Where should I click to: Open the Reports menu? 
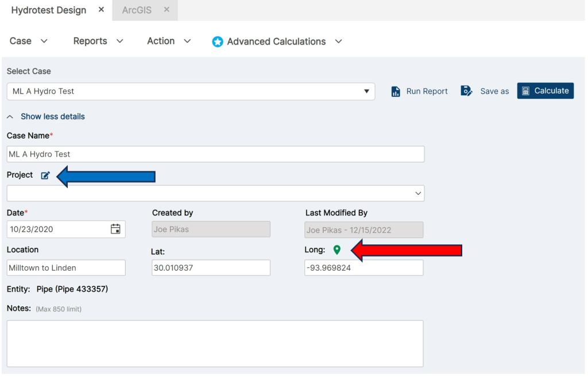98,41
